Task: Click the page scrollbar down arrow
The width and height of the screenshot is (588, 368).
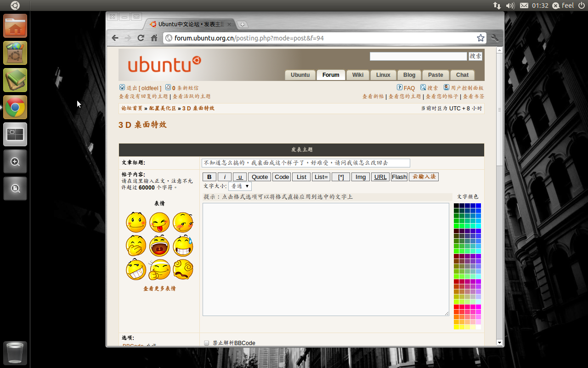Action: (x=499, y=342)
